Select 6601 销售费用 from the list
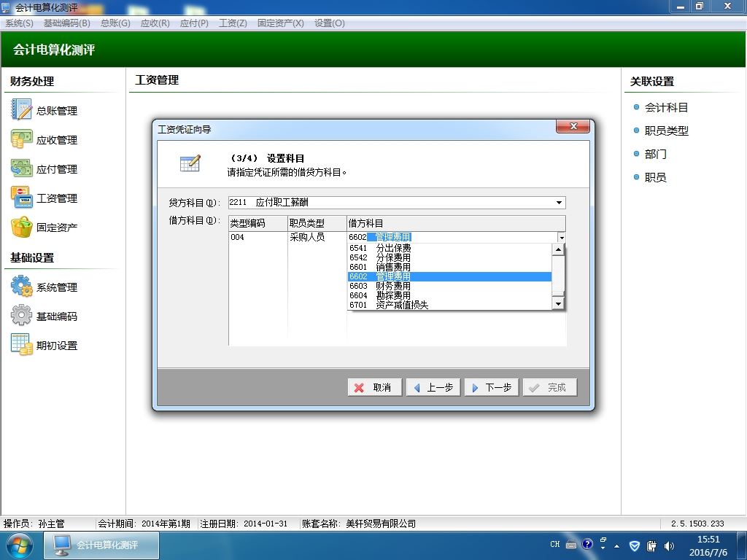Screen dimensions: 747x560 [x=449, y=267]
